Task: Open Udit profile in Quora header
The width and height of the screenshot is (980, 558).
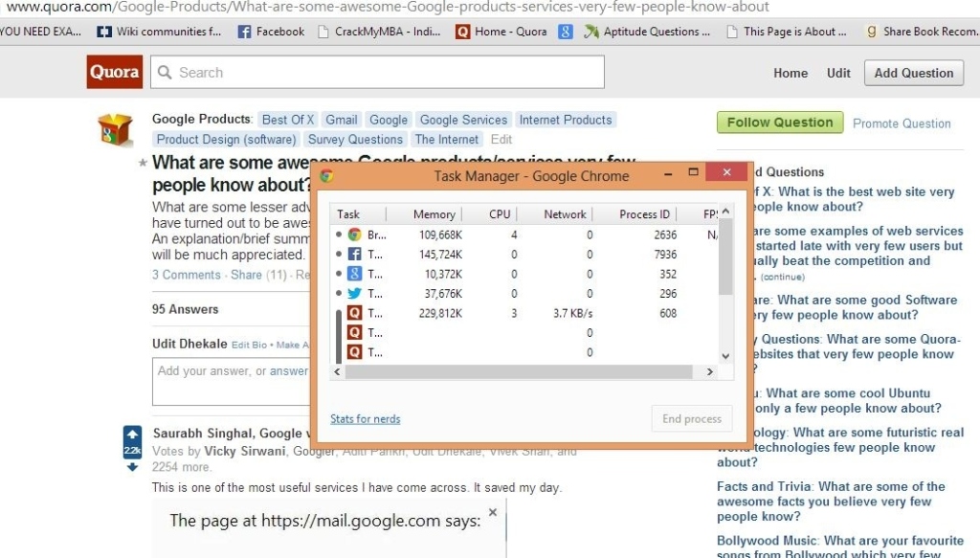Action: point(838,73)
